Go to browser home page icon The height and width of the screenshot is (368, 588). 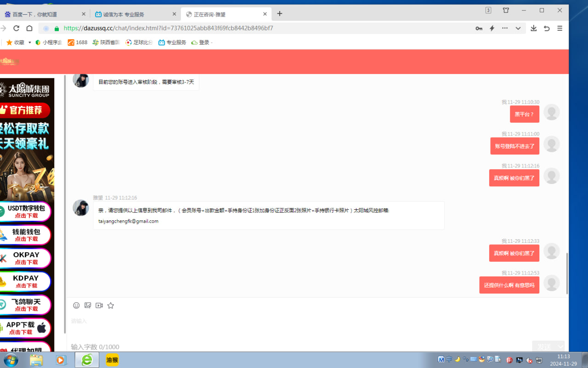click(x=29, y=28)
